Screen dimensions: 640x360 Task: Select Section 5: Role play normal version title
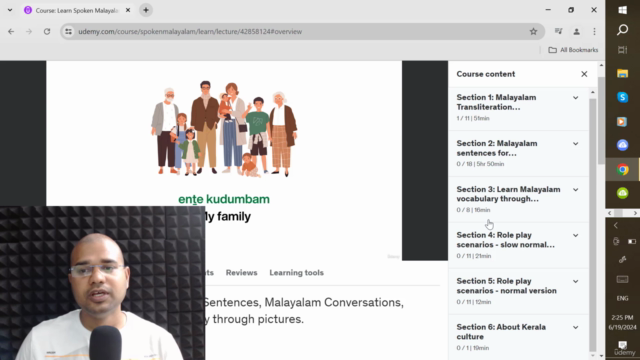pos(506,286)
